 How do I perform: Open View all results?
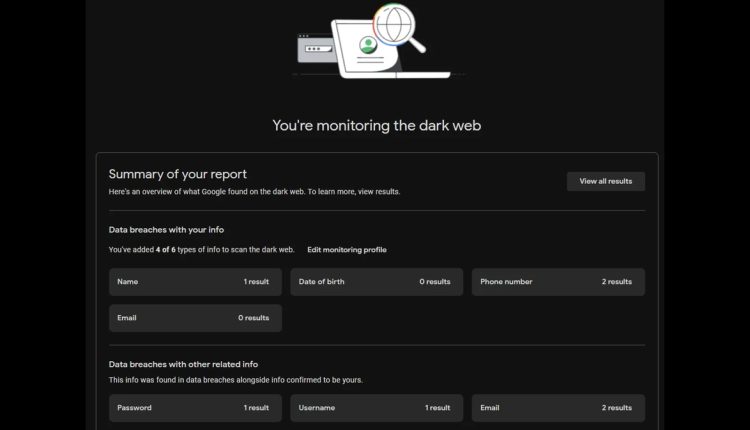pyautogui.click(x=606, y=181)
